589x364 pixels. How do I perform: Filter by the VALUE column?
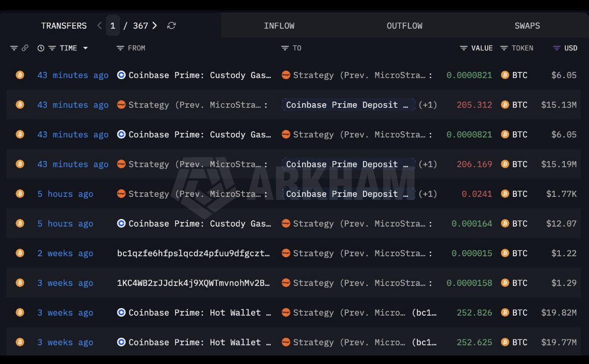(464, 48)
